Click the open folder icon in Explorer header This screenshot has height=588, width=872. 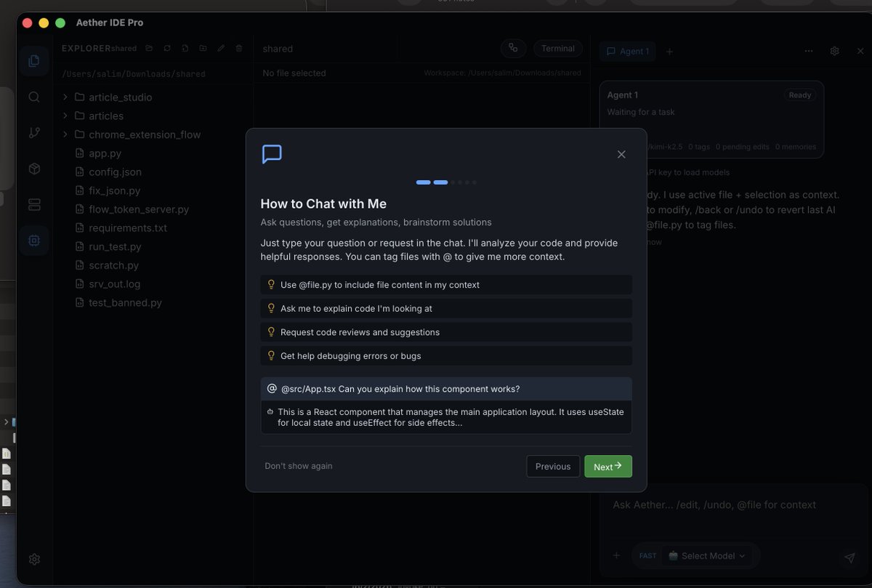tap(149, 49)
